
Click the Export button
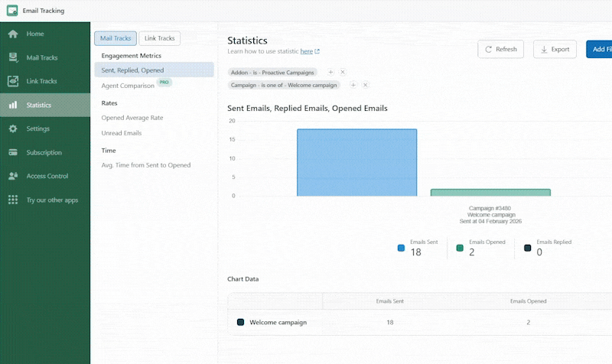(x=555, y=49)
